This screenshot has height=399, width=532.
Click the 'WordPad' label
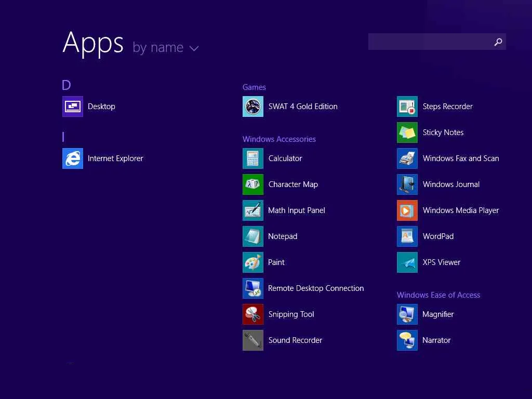tap(438, 236)
